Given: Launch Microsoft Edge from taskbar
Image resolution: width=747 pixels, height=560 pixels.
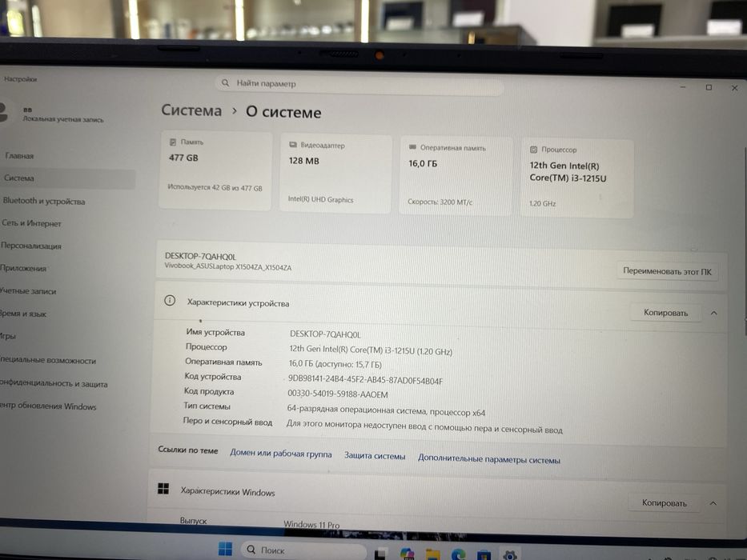Looking at the screenshot, I should [x=458, y=554].
